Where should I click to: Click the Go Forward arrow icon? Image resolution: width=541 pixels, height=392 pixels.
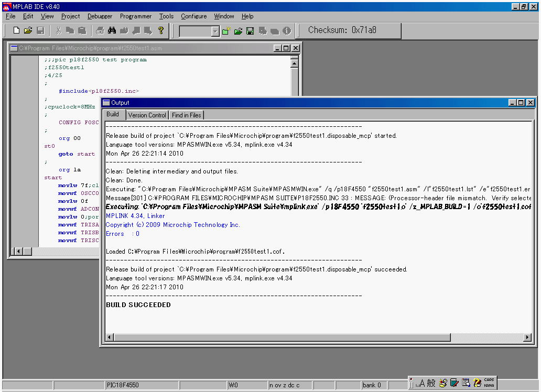(x=148, y=31)
